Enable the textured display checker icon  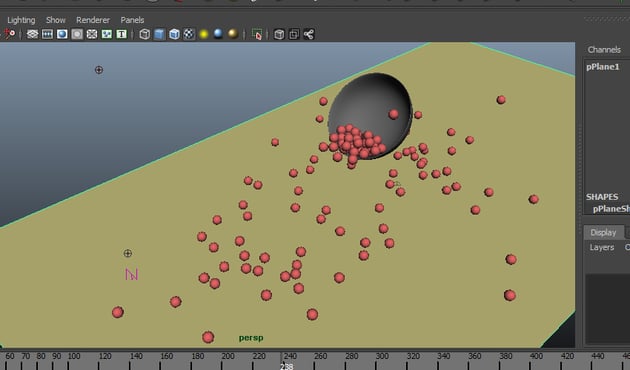189,34
